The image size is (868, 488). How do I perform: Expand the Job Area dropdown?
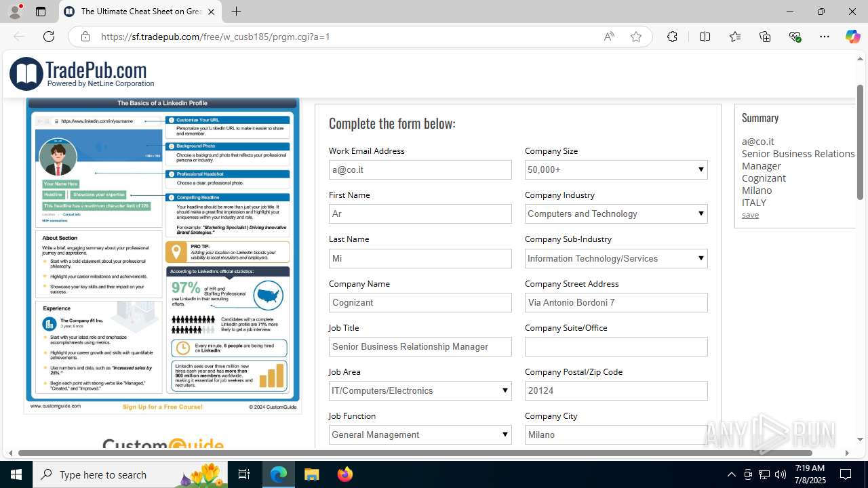[x=420, y=390]
